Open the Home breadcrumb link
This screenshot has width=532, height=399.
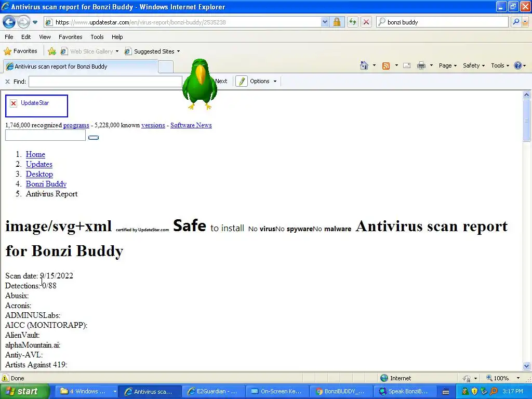coord(35,154)
